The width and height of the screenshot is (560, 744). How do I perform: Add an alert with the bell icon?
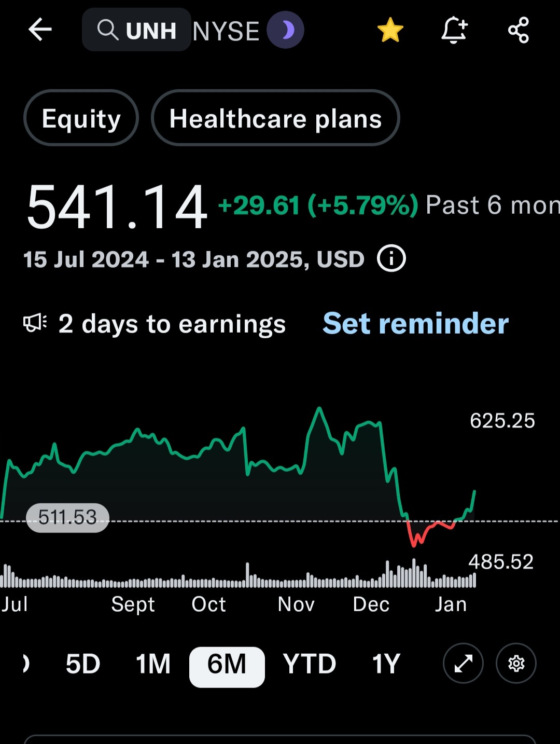pos(454,30)
